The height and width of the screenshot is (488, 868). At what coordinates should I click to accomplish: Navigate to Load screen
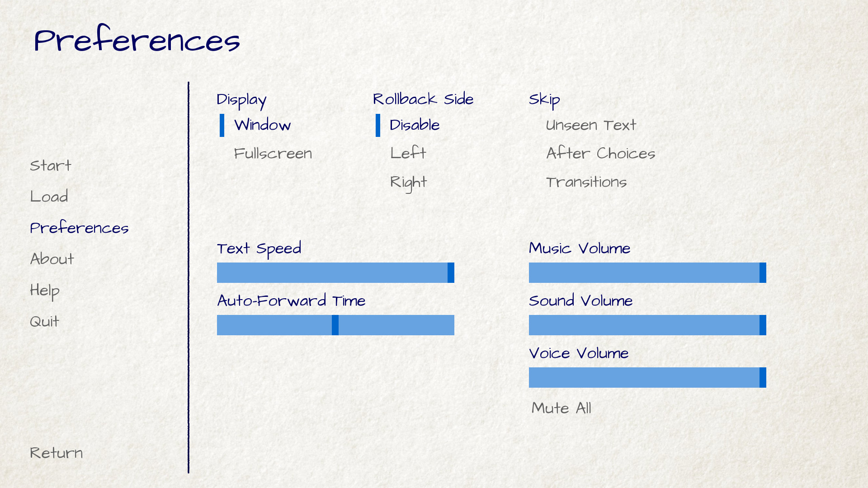tap(47, 196)
